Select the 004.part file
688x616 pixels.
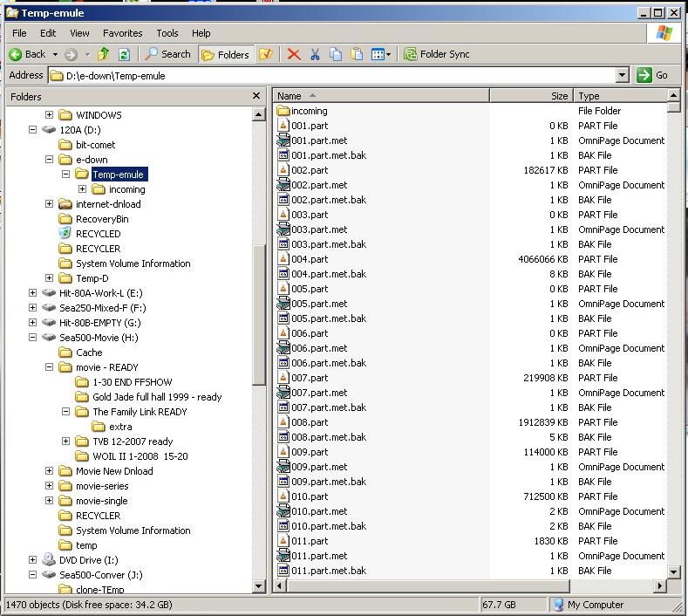(x=310, y=259)
